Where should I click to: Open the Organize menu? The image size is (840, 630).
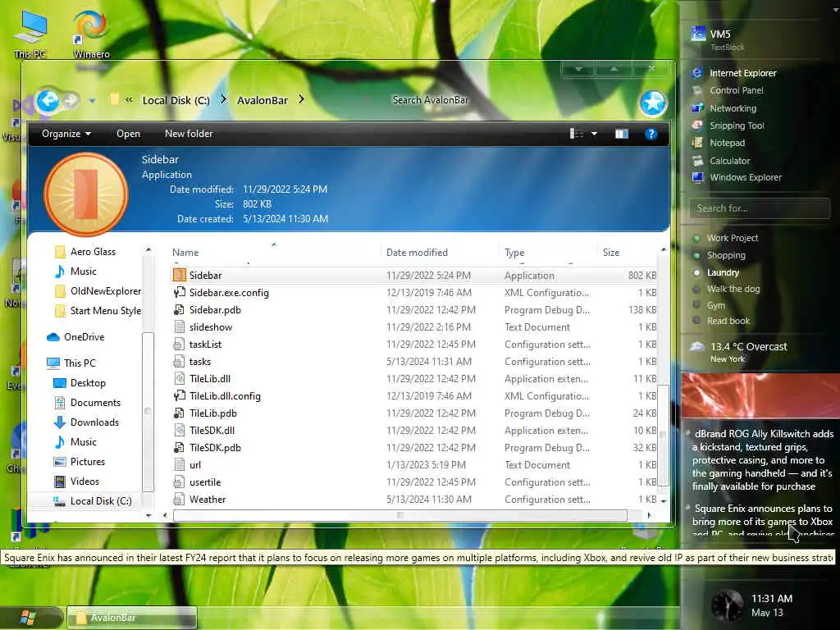66,134
